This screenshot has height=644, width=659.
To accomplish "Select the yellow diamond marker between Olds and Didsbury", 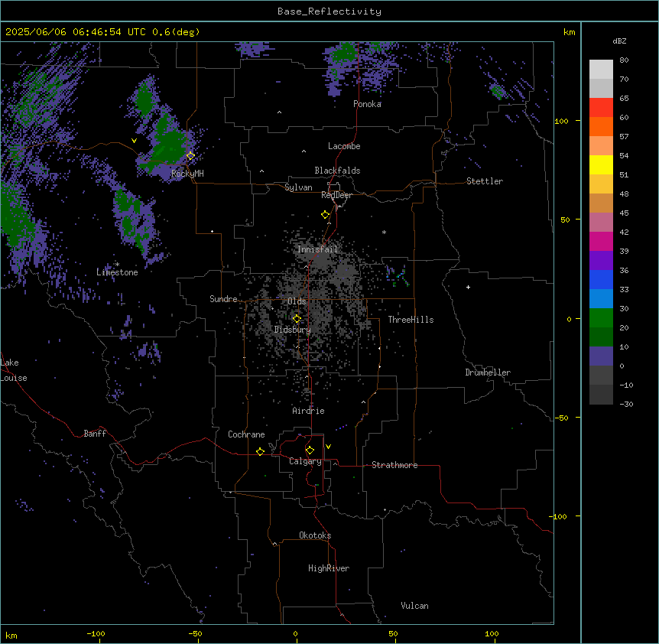I will [x=297, y=319].
